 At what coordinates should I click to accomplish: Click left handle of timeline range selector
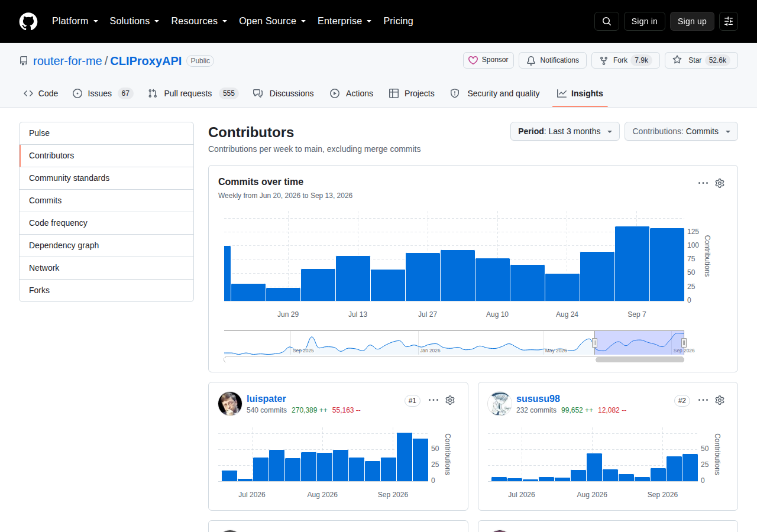click(x=595, y=343)
